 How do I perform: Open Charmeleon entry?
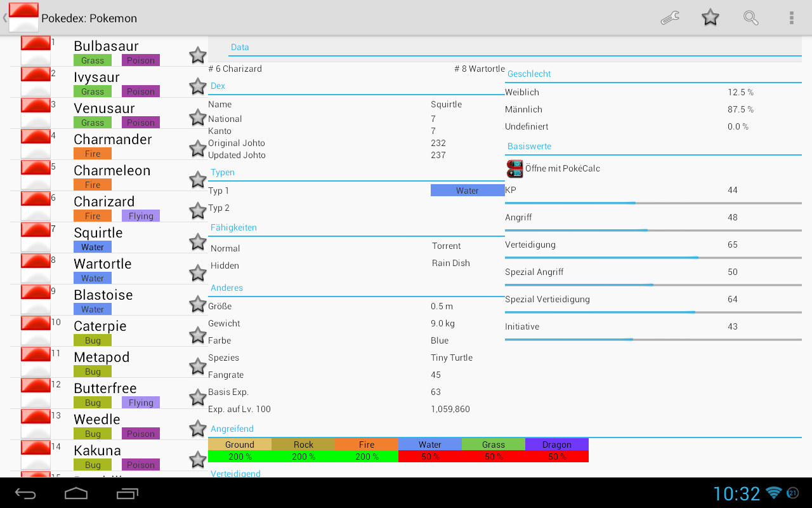coord(112,170)
